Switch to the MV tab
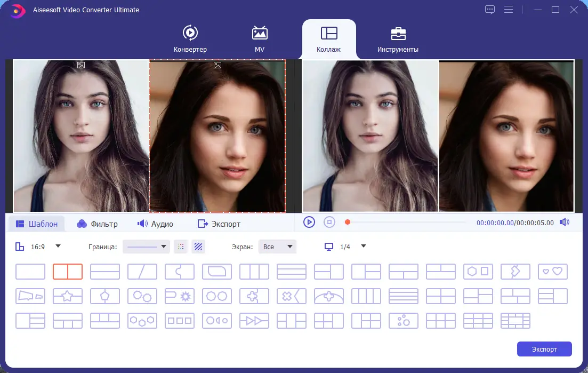The width and height of the screenshot is (588, 373). pos(260,38)
